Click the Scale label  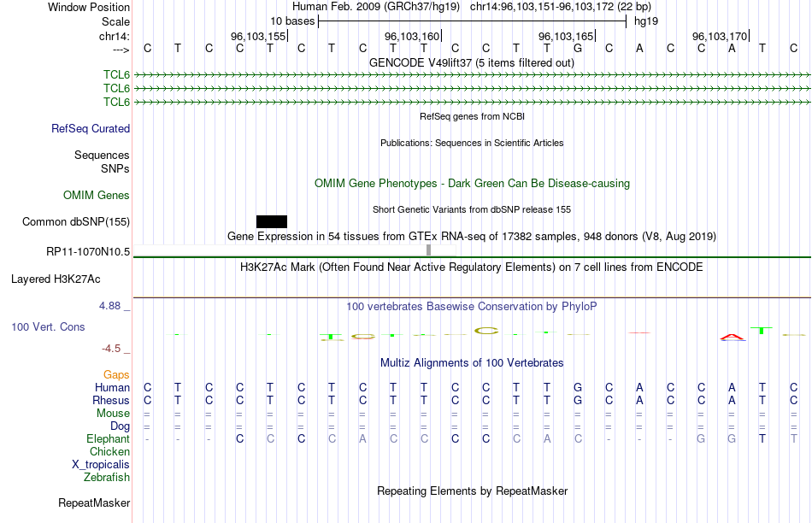[x=115, y=21]
